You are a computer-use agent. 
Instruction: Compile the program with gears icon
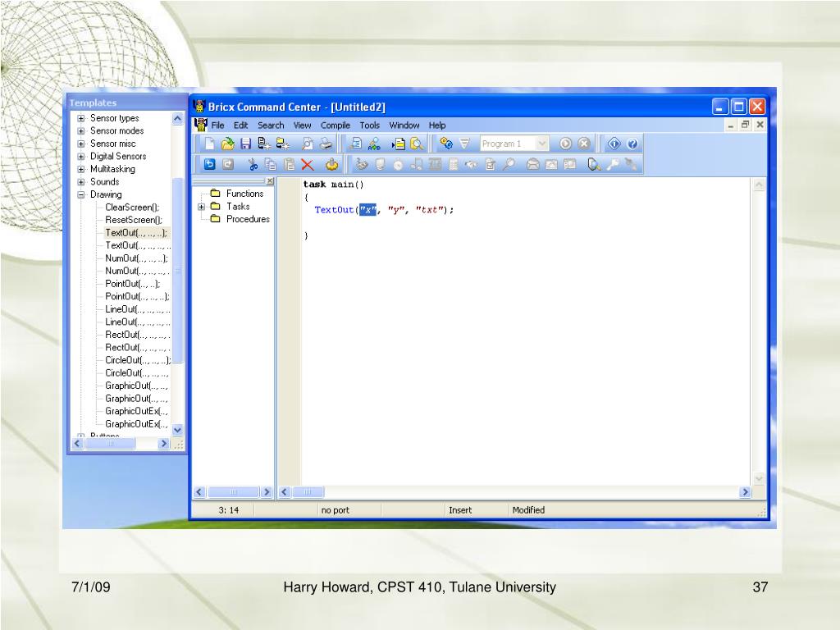coord(446,144)
